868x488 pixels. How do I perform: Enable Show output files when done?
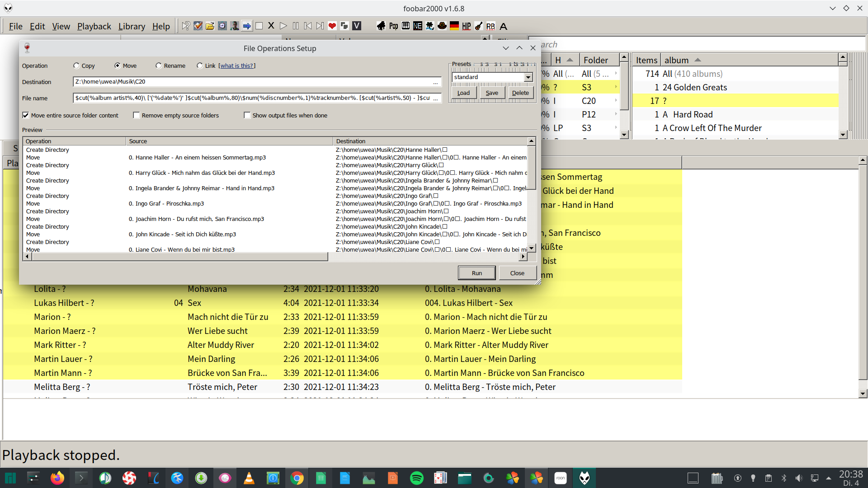(x=247, y=115)
